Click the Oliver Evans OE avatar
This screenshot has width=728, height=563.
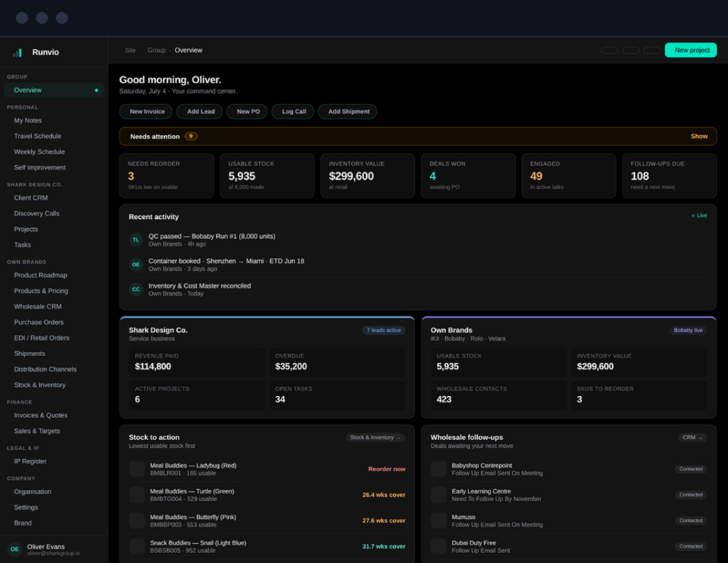coord(15,549)
